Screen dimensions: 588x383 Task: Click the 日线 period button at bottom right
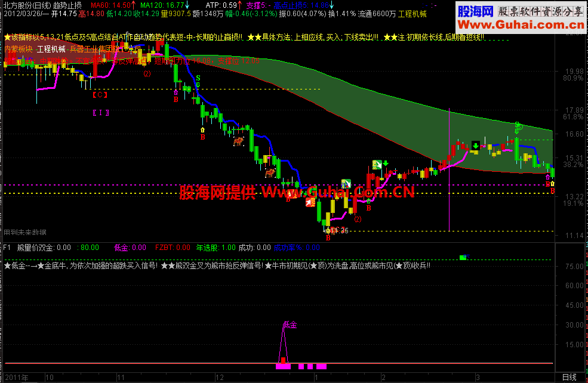[569, 378]
